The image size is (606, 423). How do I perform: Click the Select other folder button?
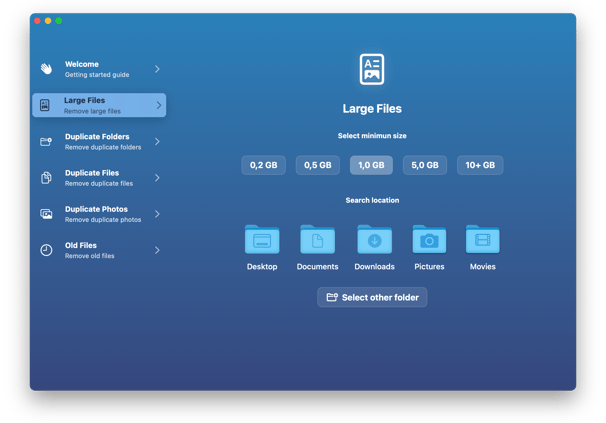pos(372,297)
